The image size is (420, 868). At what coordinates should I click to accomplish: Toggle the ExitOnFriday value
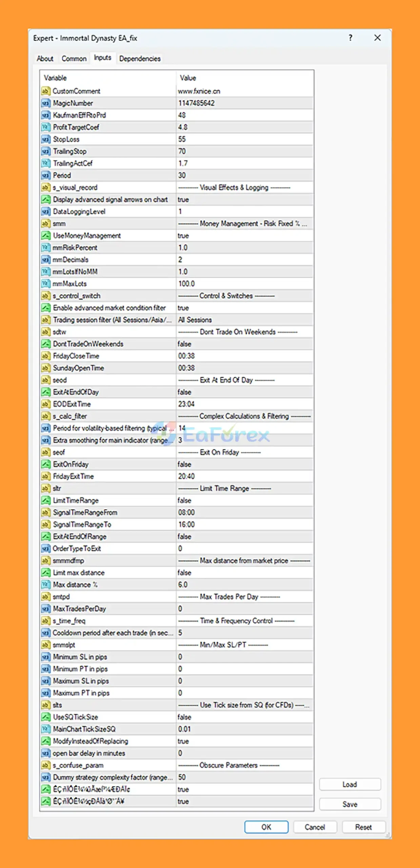coord(244,465)
